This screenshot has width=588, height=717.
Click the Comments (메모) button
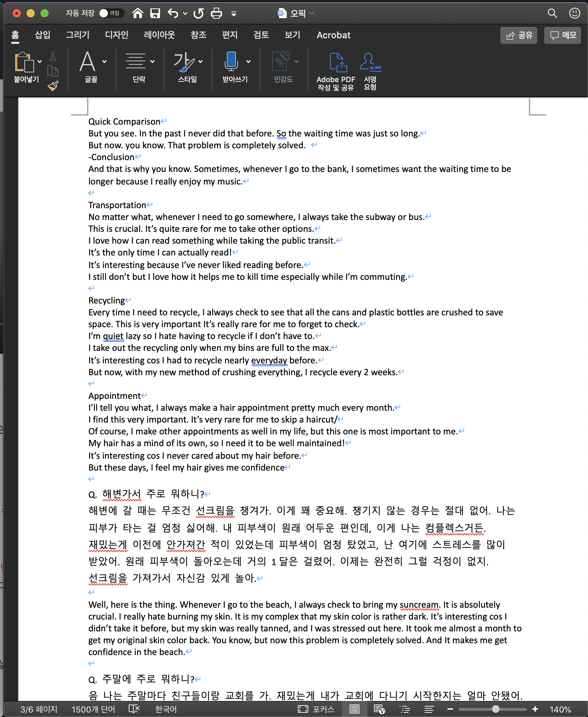point(563,35)
